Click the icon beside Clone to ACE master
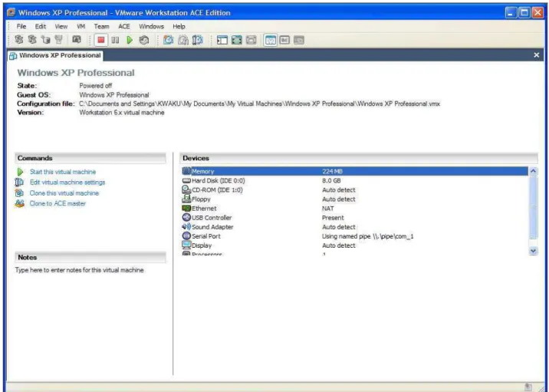This screenshot has height=392, width=549. 20,203
